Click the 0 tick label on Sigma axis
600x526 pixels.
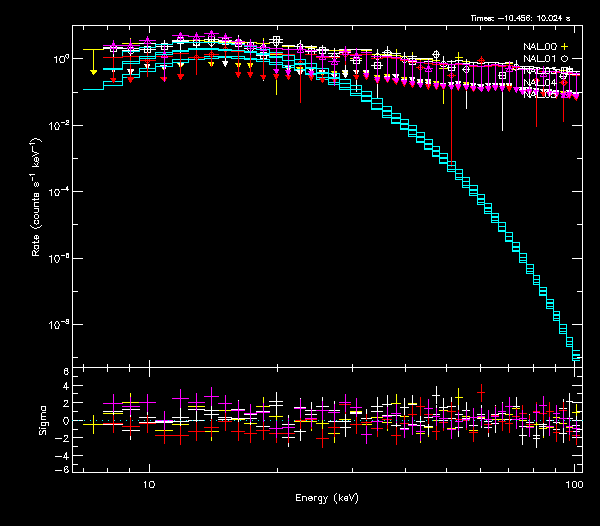point(66,420)
